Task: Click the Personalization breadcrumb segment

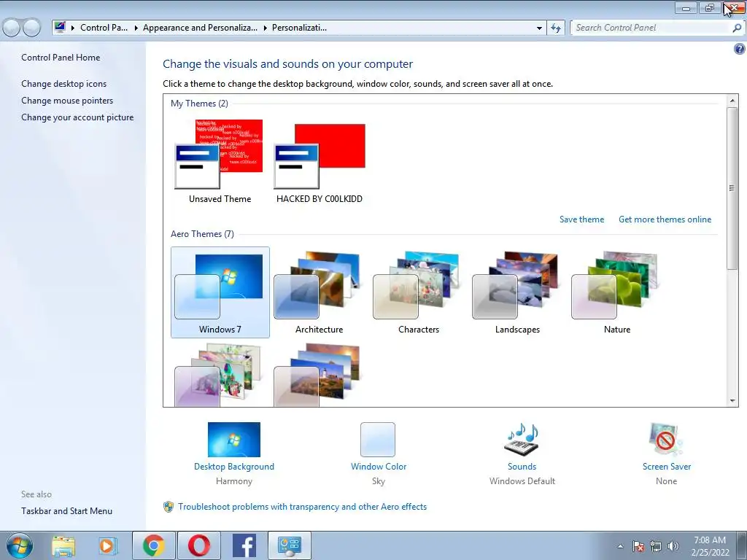Action: tap(299, 28)
